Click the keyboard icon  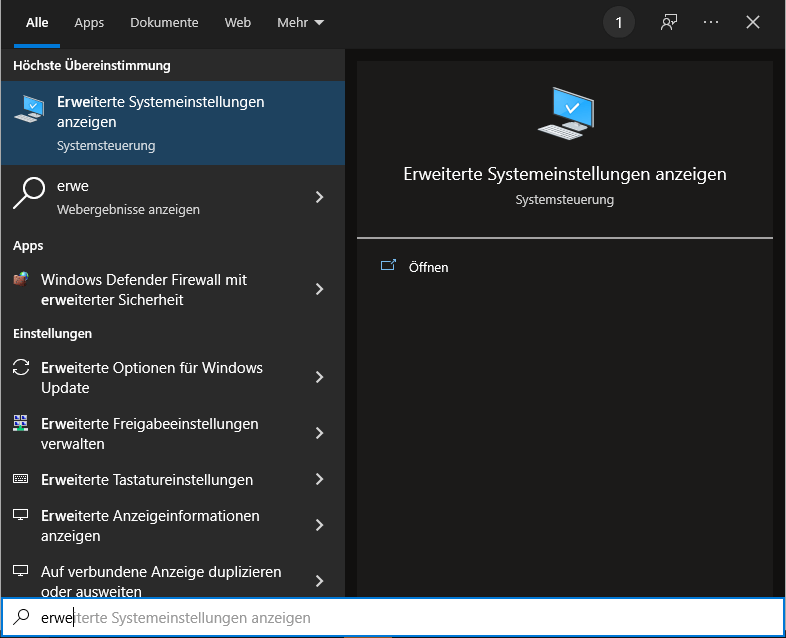pos(21,478)
